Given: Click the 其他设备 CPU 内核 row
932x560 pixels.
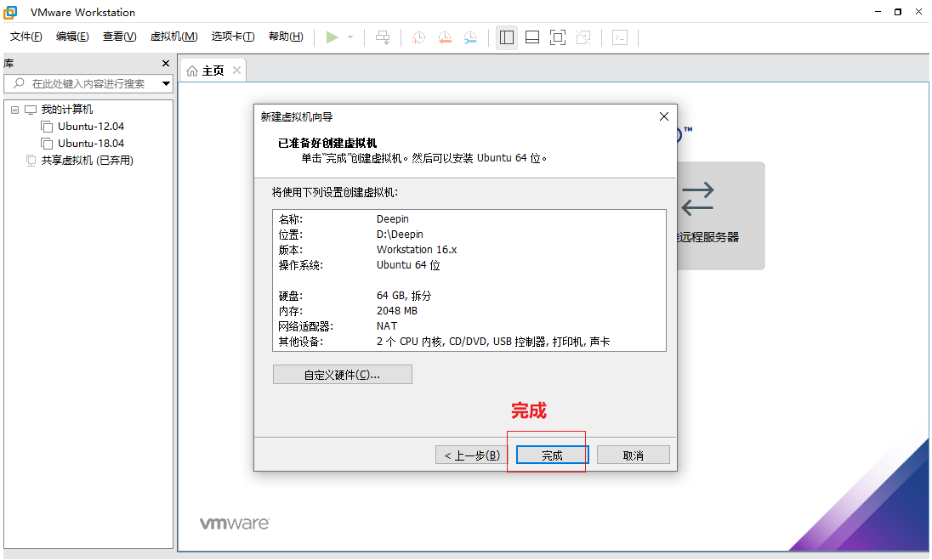Looking at the screenshot, I should pos(469,342).
